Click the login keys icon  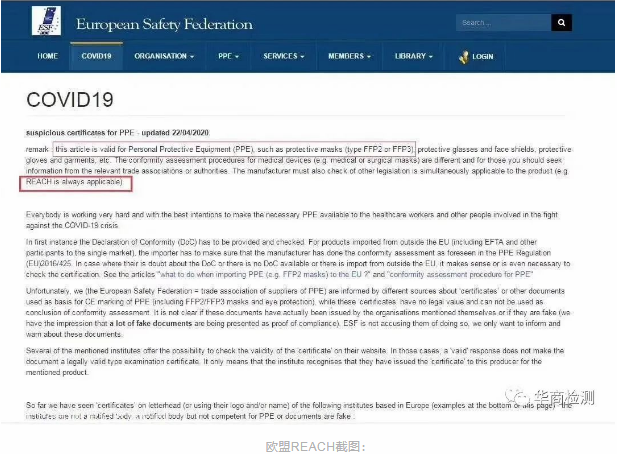point(464,57)
